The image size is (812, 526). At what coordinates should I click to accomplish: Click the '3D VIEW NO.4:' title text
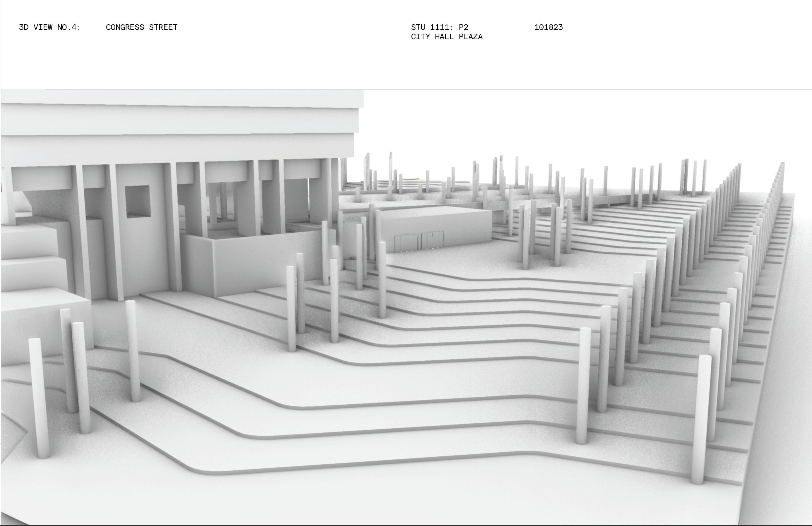click(50, 27)
